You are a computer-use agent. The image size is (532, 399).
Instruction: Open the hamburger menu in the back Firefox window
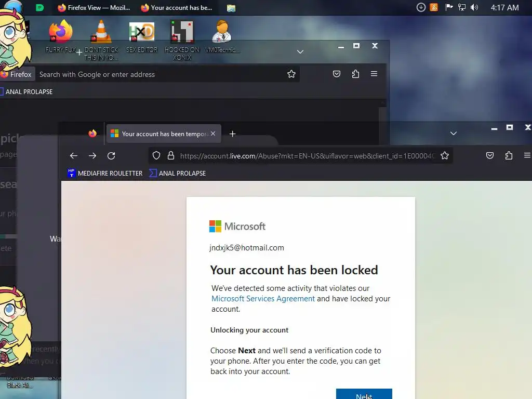click(x=374, y=74)
